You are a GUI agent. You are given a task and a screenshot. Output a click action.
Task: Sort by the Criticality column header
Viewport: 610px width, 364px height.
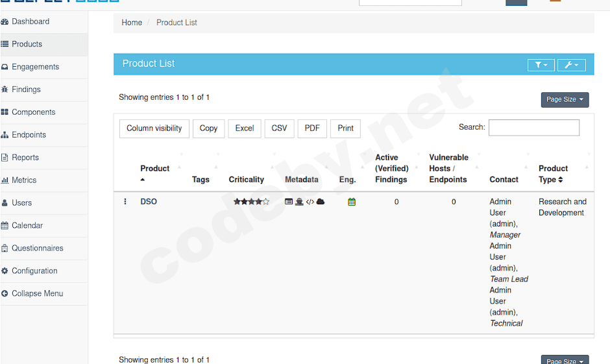(x=246, y=179)
